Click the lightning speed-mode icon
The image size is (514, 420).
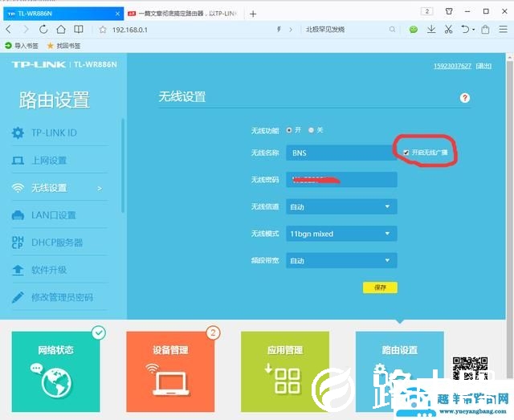279,30
